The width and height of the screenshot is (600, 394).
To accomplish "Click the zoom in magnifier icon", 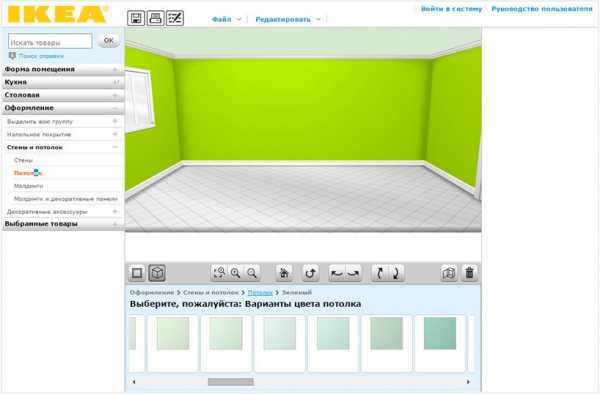I will coord(235,273).
